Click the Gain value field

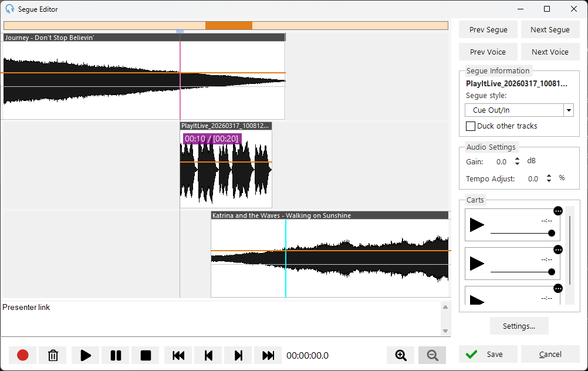(x=501, y=161)
